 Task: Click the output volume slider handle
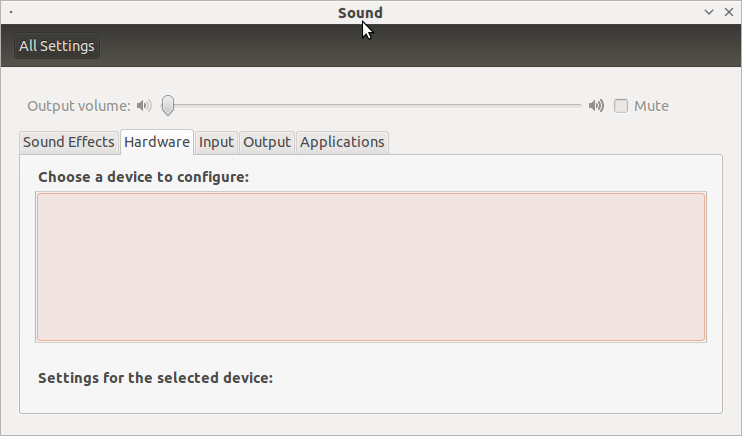pos(168,105)
